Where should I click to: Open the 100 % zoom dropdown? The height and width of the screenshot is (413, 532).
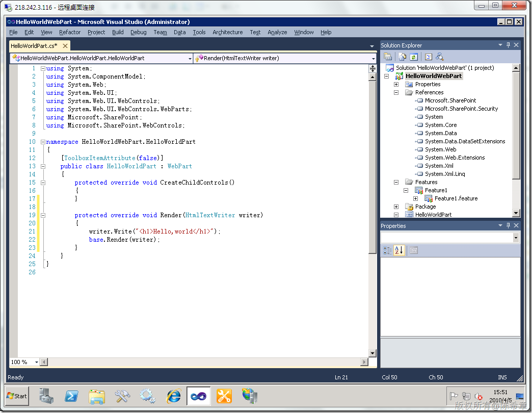[x=36, y=362]
